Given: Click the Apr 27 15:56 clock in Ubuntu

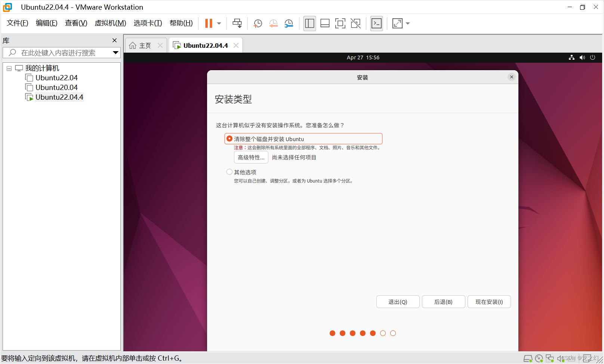Looking at the screenshot, I should click(x=363, y=57).
